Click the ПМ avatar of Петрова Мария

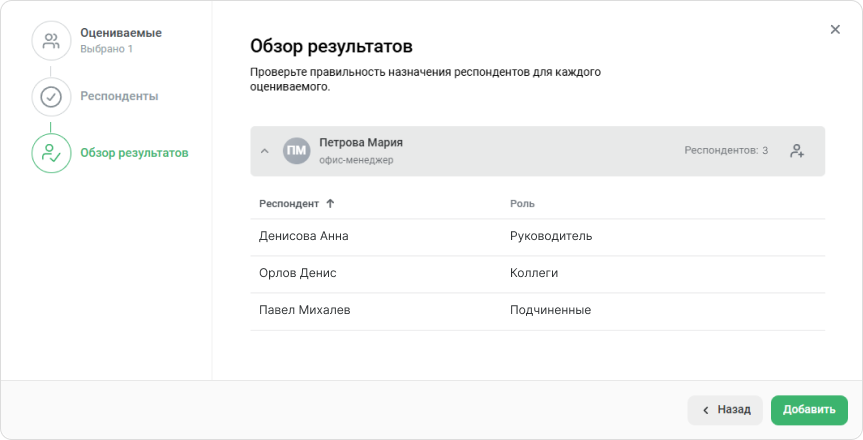[297, 151]
